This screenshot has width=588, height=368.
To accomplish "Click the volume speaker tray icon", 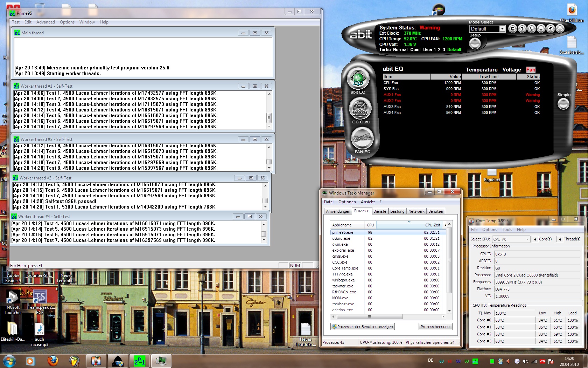I will click(x=525, y=361).
